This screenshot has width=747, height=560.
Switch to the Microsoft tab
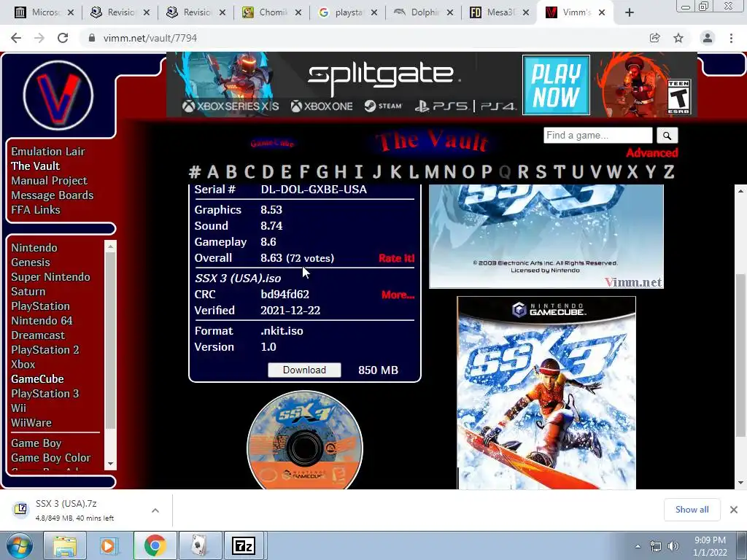[x=45, y=12]
